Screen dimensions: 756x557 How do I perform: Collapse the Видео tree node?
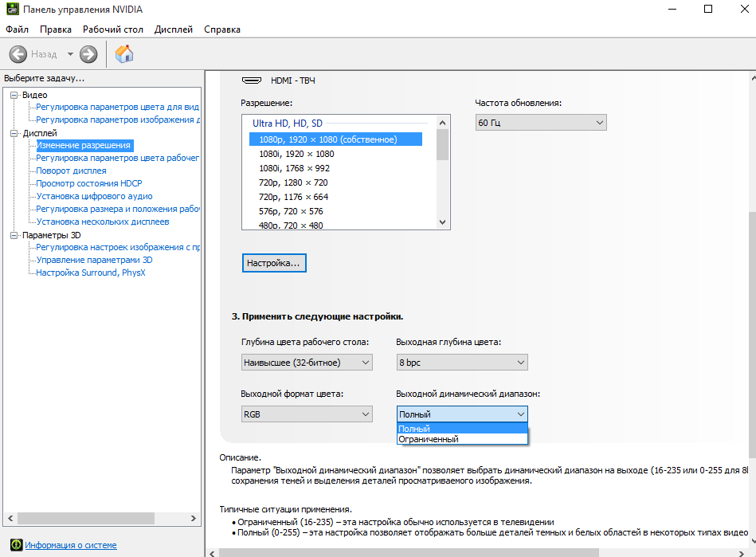point(14,95)
